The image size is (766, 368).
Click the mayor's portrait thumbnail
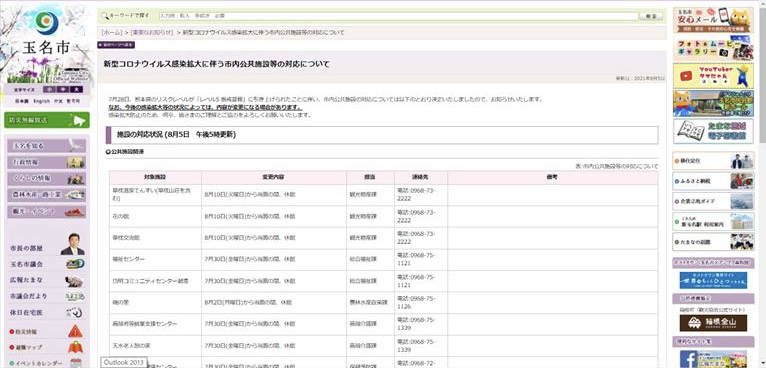click(72, 244)
